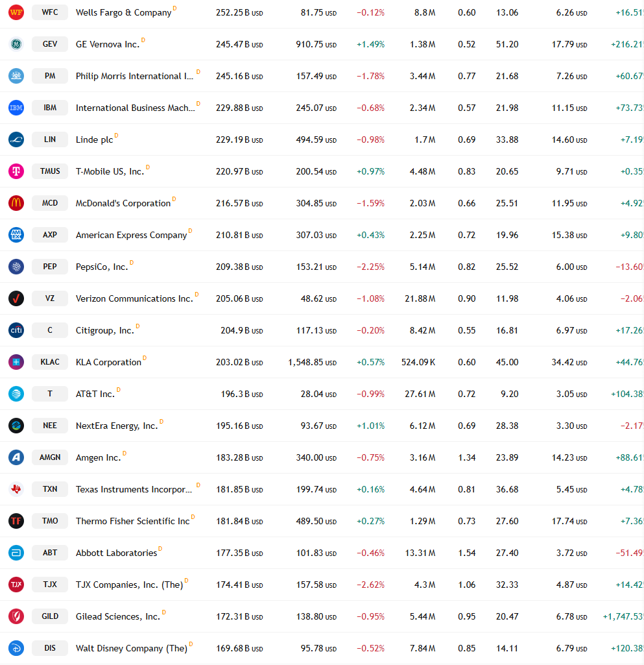
Task: Click the Citigroup logo icon
Action: [16, 330]
